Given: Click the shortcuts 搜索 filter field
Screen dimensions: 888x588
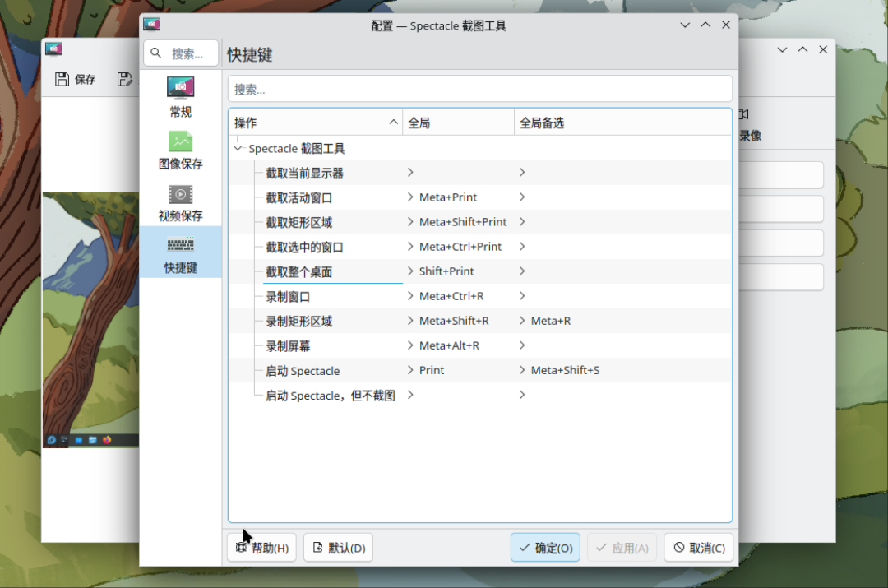Looking at the screenshot, I should [x=479, y=90].
